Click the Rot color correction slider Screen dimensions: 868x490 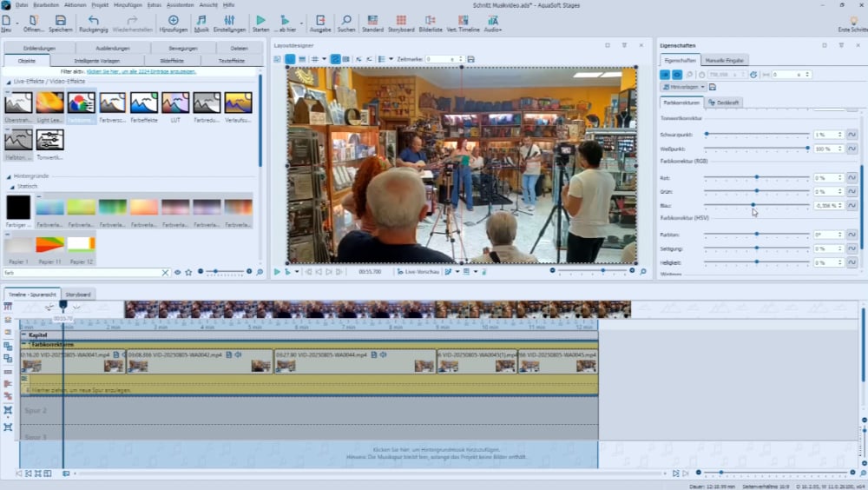pyautogui.click(x=756, y=177)
